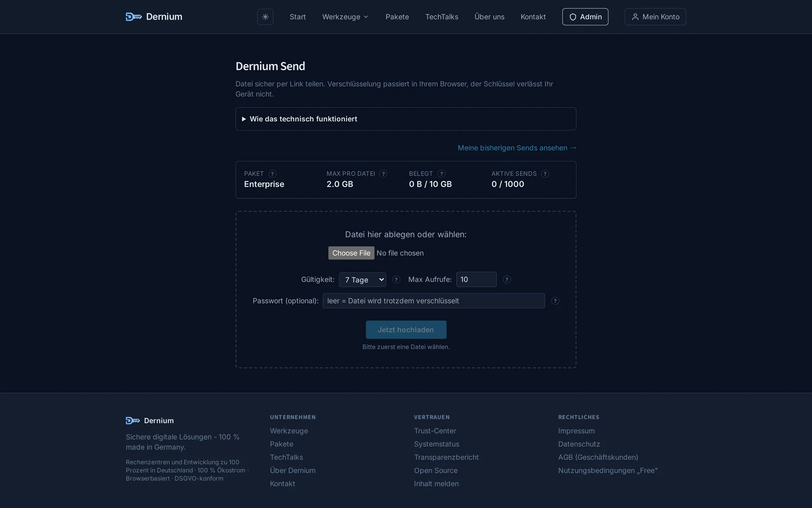The width and height of the screenshot is (812, 508).
Task: Expand the Werkzeuge dropdown menu
Action: pyautogui.click(x=345, y=17)
